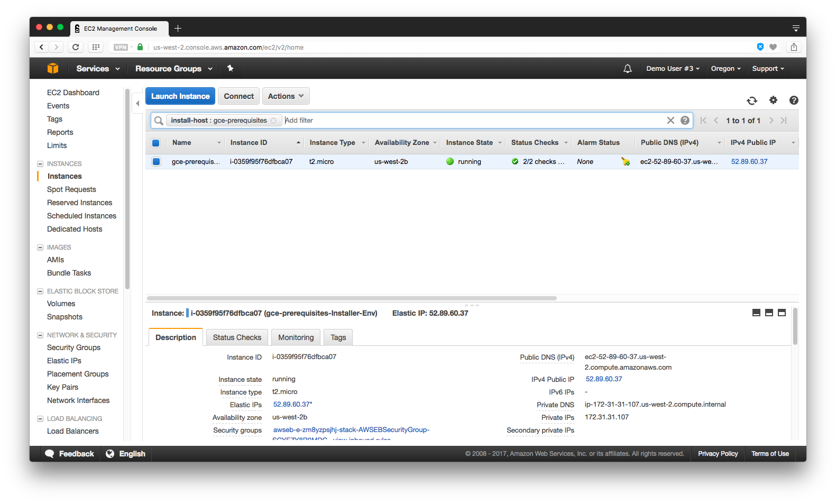
Task: Select the Description tab
Action: 176,337
